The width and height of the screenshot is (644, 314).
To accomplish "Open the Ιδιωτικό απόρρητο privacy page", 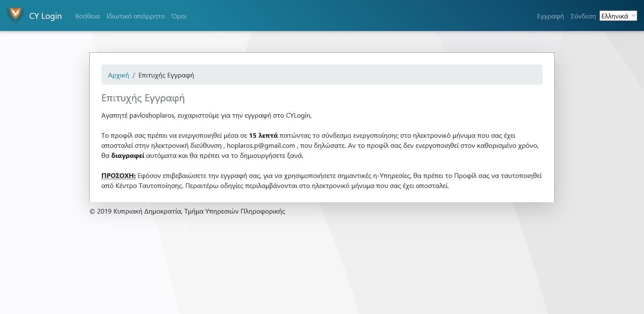I will point(135,16).
